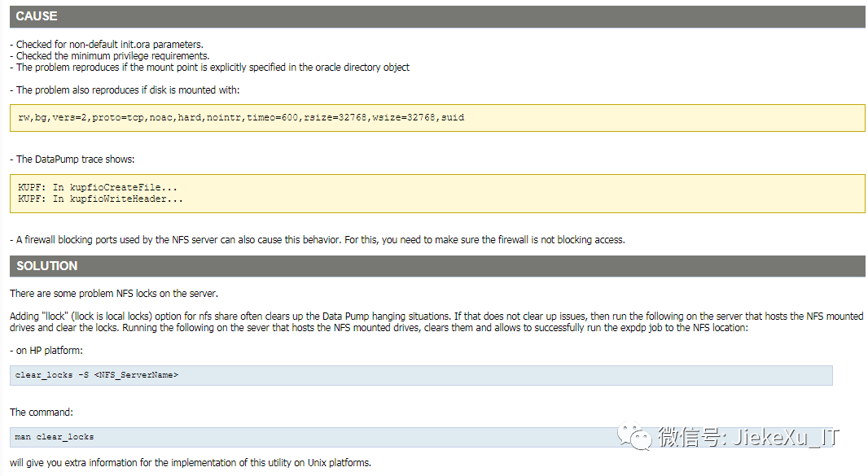Click the 'on HP platform' label
Screen dimensions: 868x476
[x=46, y=351]
